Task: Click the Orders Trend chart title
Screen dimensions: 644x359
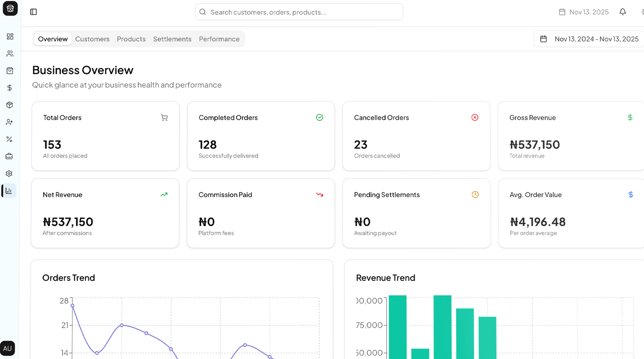Action: coord(69,278)
